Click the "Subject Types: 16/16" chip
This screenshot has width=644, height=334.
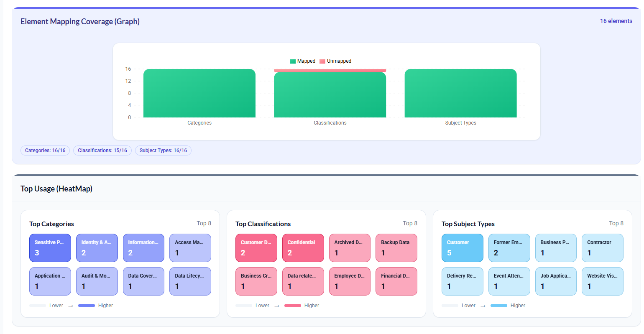163,150
